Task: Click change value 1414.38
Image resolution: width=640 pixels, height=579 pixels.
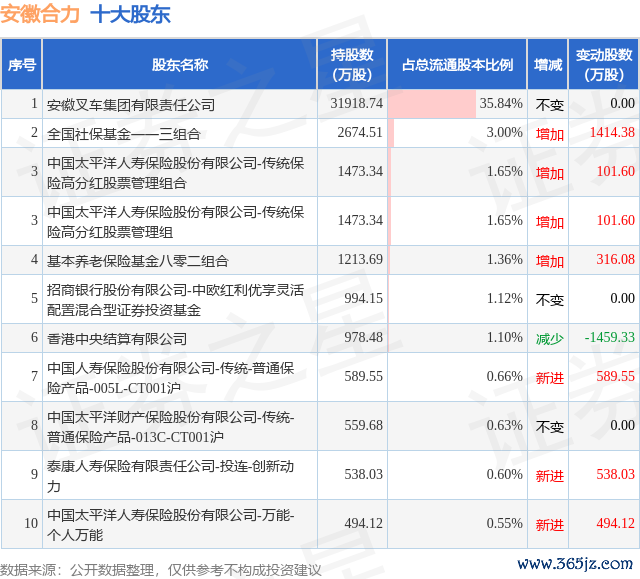Action: [x=612, y=133]
